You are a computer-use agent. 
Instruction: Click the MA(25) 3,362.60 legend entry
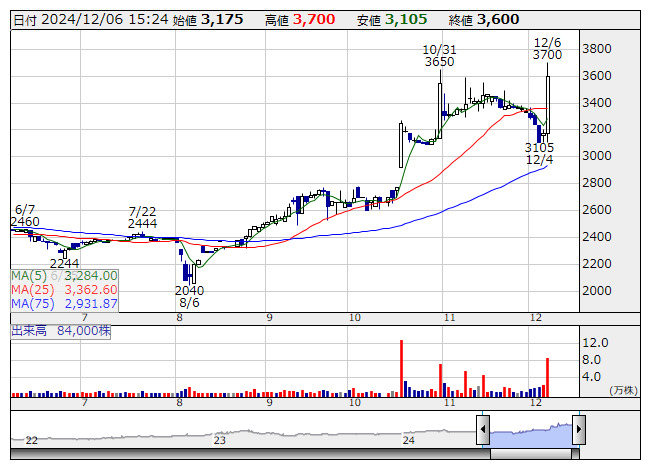pos(65,290)
